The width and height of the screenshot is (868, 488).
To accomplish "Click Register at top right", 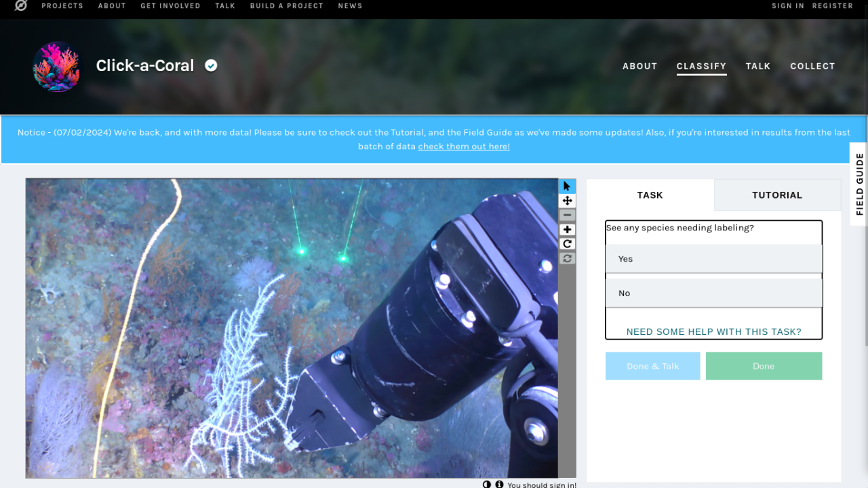I will tap(833, 5).
